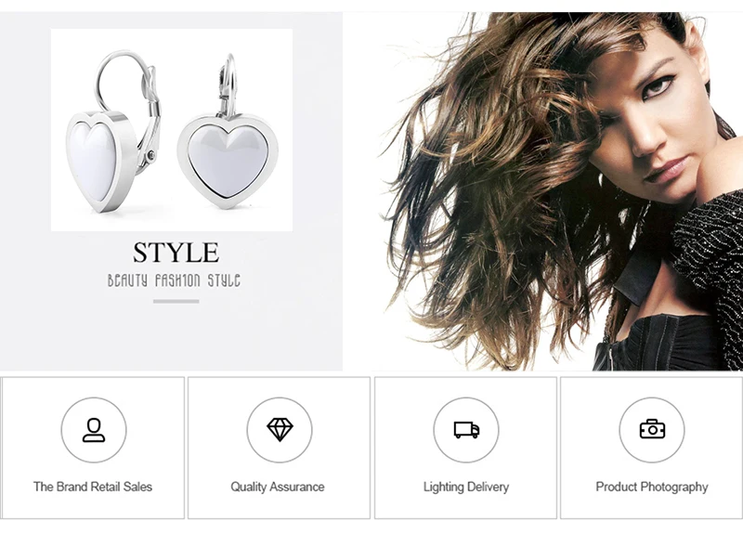The image size is (743, 560).
Task: Click the camera icon in the circle
Action: tap(652, 429)
